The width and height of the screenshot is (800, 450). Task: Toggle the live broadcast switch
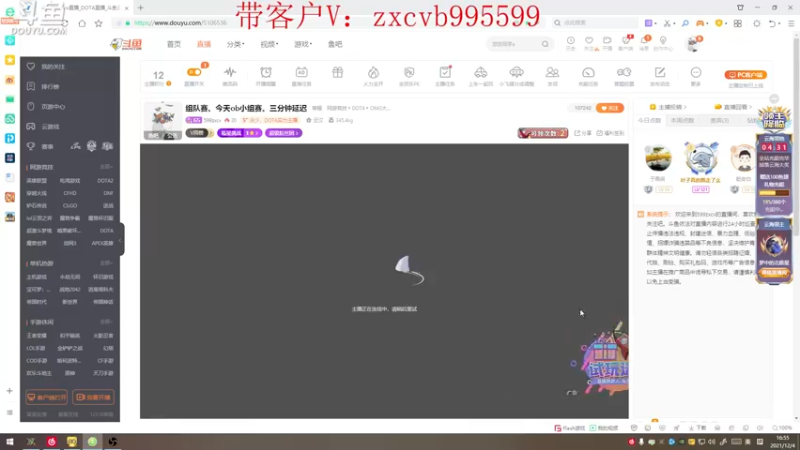[194, 72]
